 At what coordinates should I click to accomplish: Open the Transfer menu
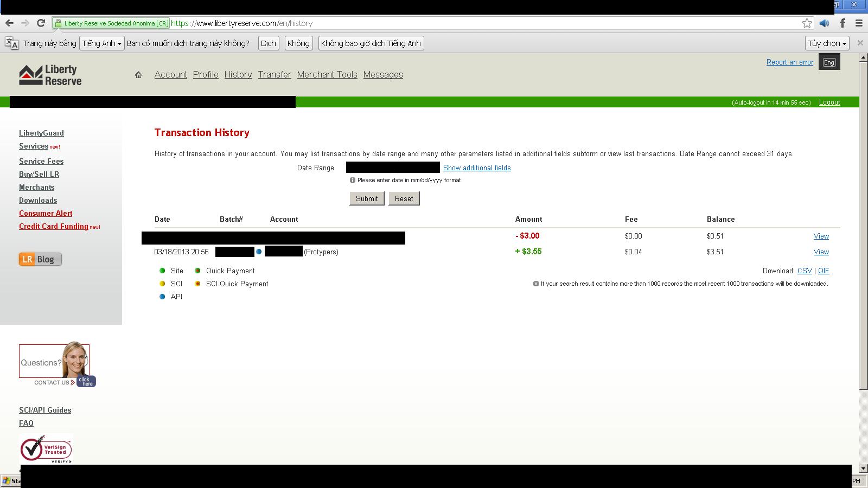click(275, 75)
